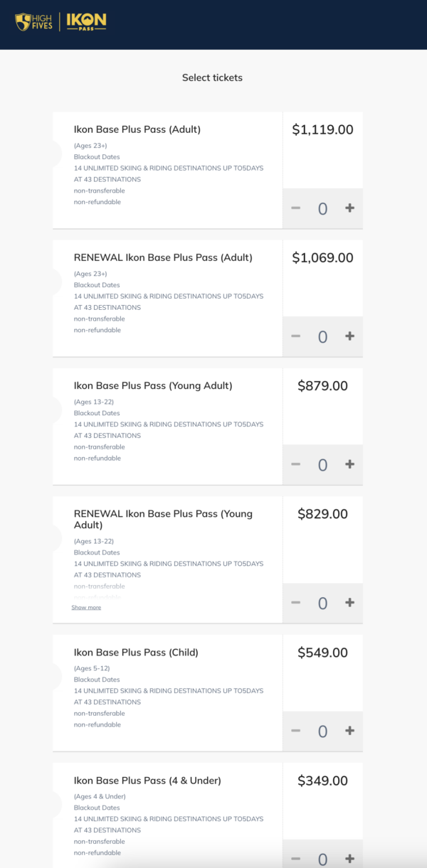The height and width of the screenshot is (868, 427).
Task: Click the $879.00 price for Young Adult
Action: (x=322, y=385)
